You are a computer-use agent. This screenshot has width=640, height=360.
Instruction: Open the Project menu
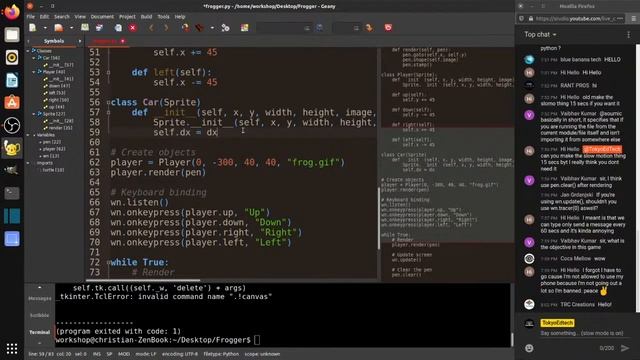click(127, 17)
